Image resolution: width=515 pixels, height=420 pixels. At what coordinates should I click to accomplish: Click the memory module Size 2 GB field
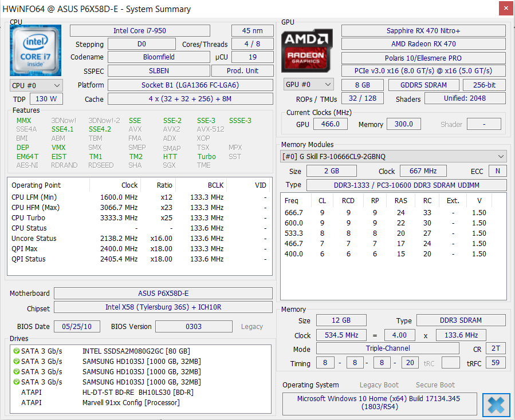coord(332,171)
